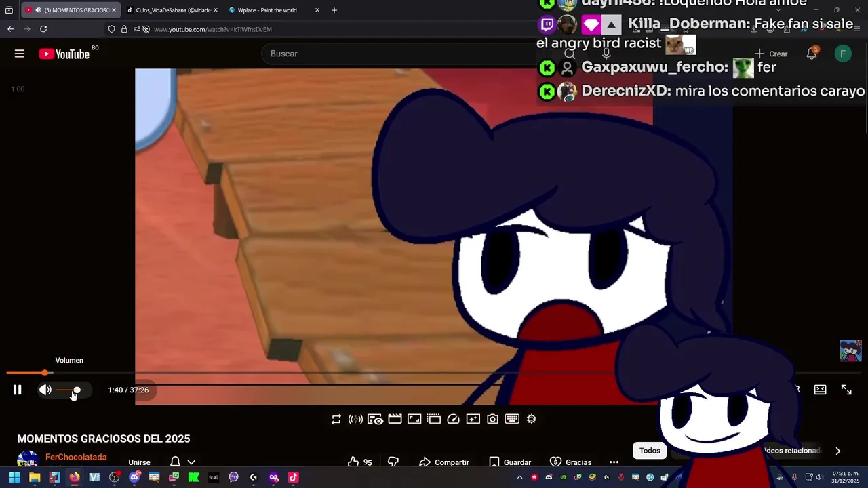Expand the notification bell dropdown for channel
Image resolution: width=868 pixels, height=488 pixels.
click(x=191, y=462)
